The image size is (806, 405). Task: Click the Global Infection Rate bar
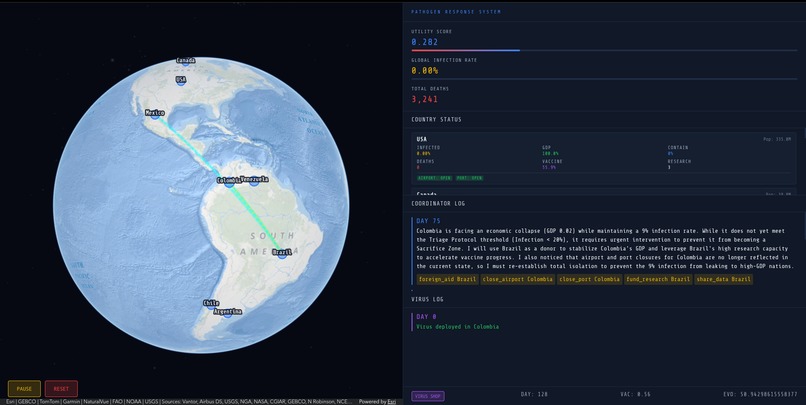tap(604, 79)
